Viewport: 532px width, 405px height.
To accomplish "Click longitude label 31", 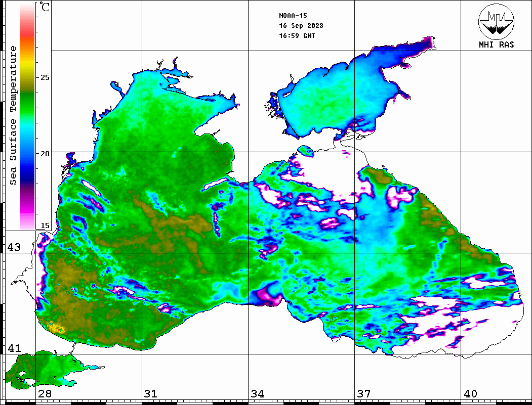I will (151, 393).
